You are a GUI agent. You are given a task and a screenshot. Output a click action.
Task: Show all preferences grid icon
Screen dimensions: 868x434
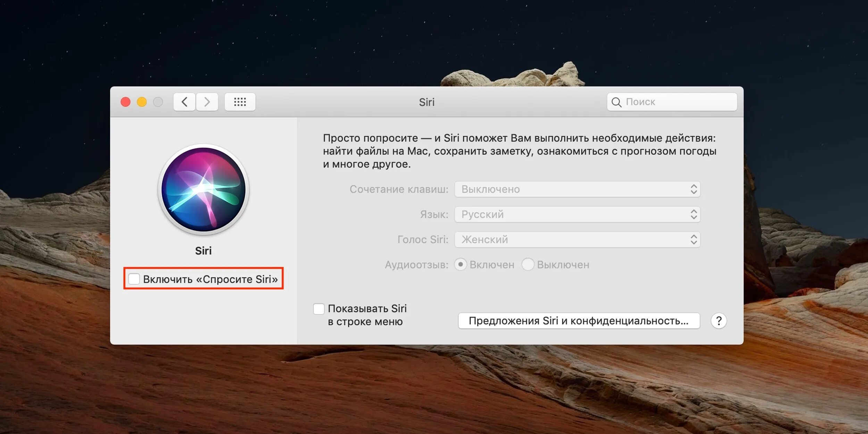[240, 102]
